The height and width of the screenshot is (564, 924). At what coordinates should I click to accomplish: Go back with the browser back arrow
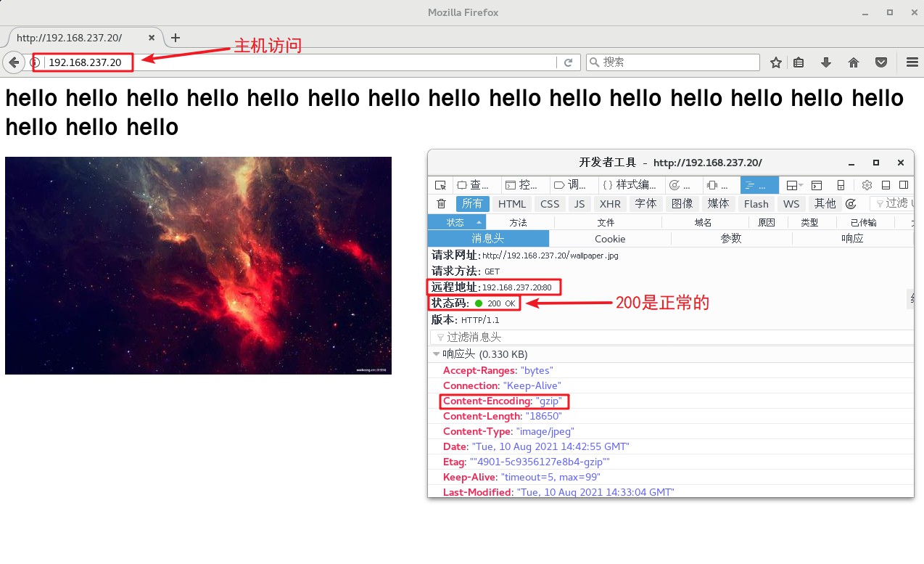pyautogui.click(x=13, y=62)
